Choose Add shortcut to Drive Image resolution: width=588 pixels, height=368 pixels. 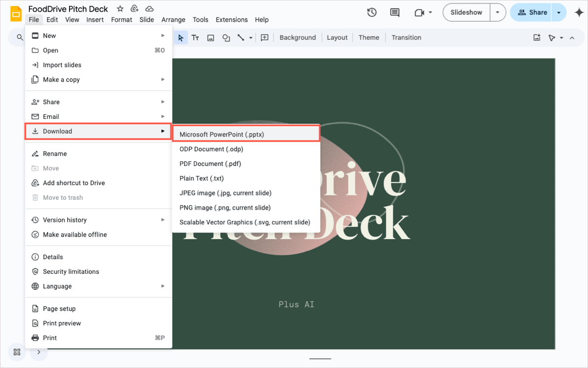[98, 183]
